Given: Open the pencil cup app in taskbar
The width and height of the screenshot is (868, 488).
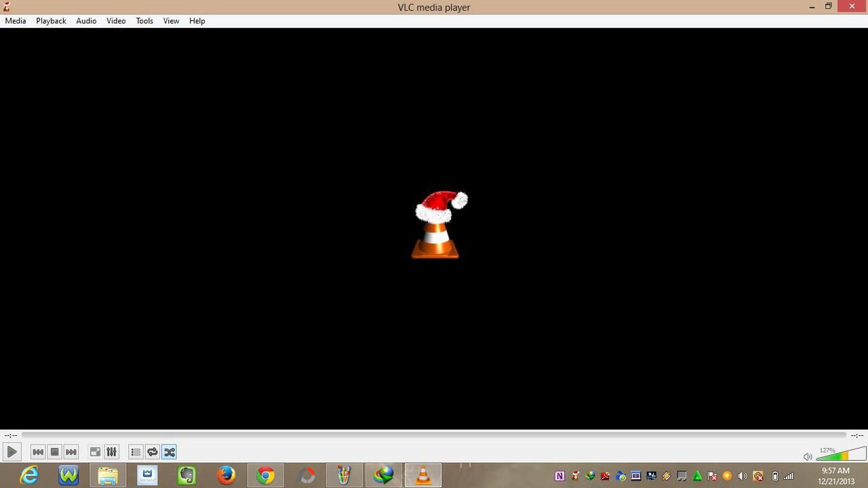Looking at the screenshot, I should 344,475.
